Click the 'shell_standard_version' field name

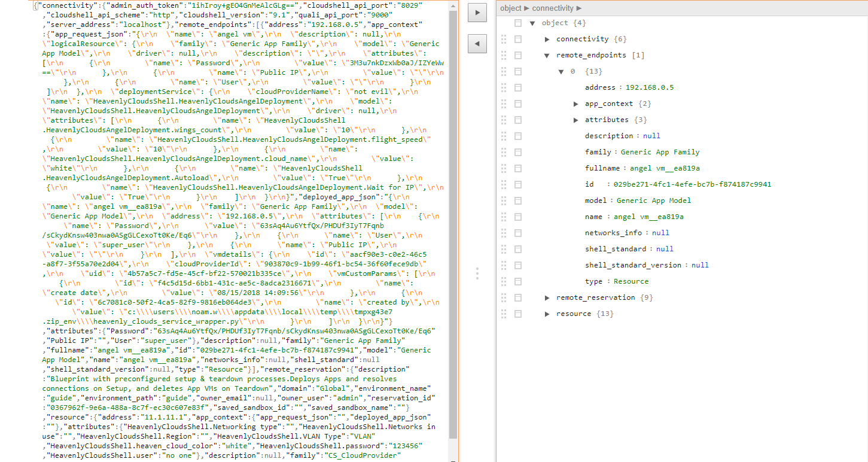click(632, 265)
